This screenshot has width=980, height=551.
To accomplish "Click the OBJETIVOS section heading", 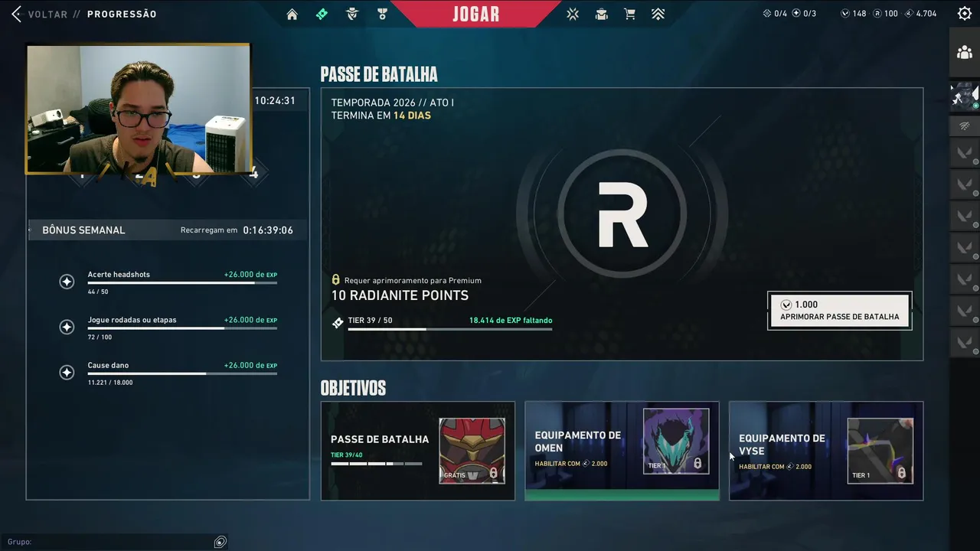I will 353,388.
